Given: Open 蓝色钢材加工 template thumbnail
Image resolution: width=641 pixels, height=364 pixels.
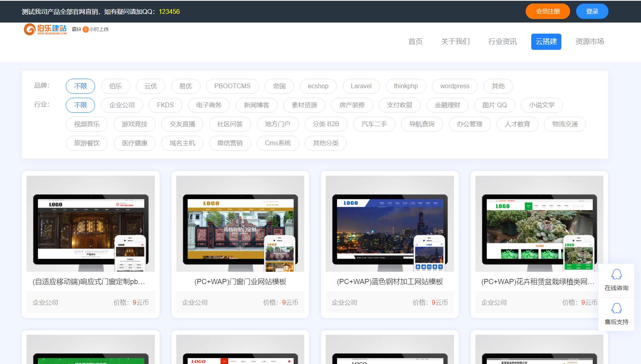Looking at the screenshot, I should [390, 224].
